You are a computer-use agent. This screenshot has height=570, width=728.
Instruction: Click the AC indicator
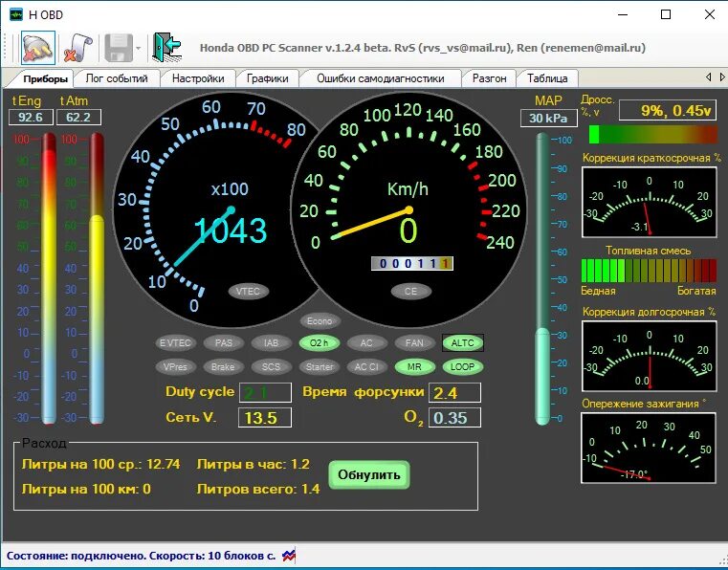(366, 343)
